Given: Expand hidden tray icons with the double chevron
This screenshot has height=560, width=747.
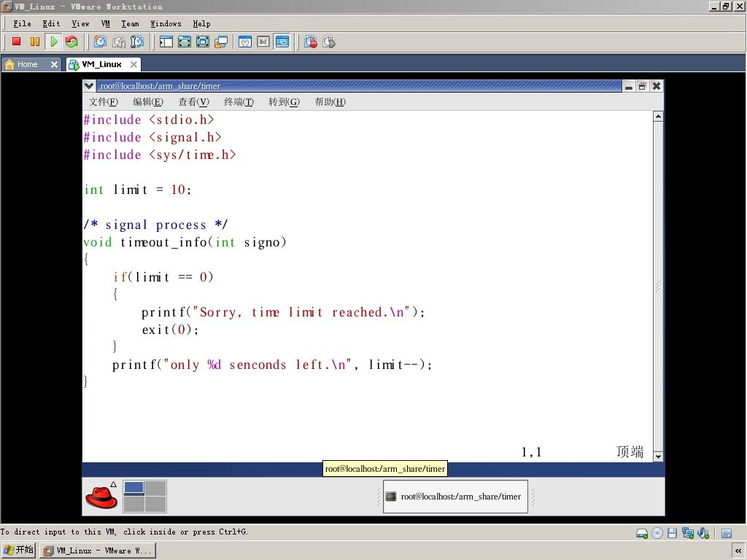Looking at the screenshot, I should click(x=738, y=551).
